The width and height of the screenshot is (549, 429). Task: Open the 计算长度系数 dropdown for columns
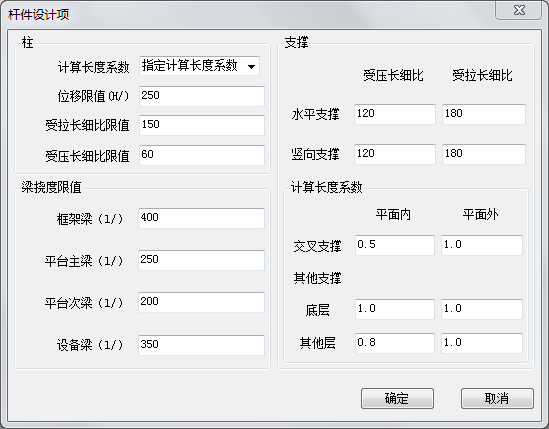tap(199, 66)
